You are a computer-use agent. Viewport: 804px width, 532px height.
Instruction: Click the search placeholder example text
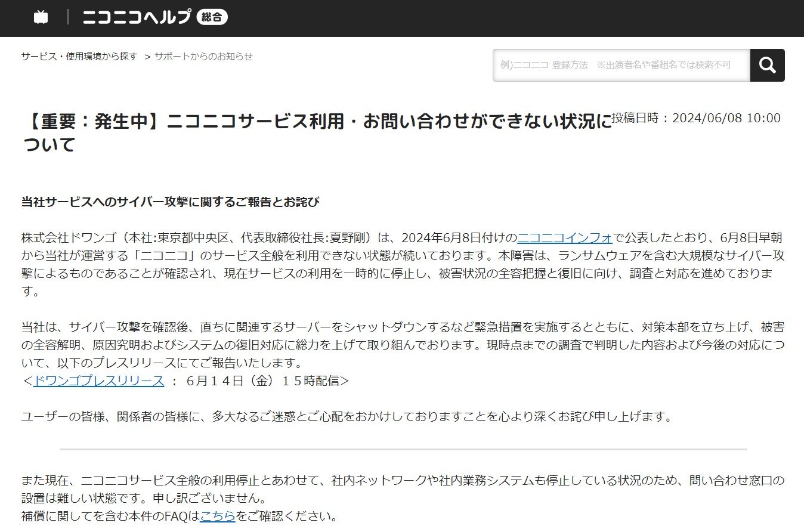(614, 65)
